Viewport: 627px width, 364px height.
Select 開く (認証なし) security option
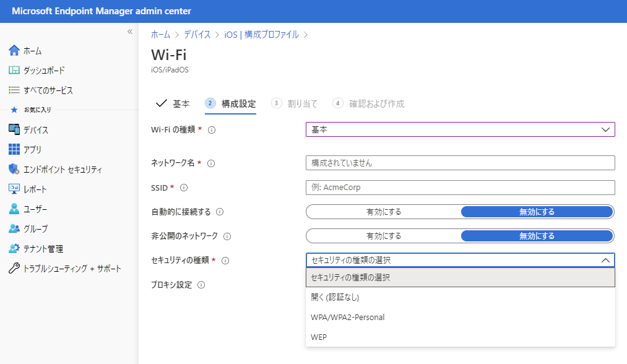(x=461, y=297)
